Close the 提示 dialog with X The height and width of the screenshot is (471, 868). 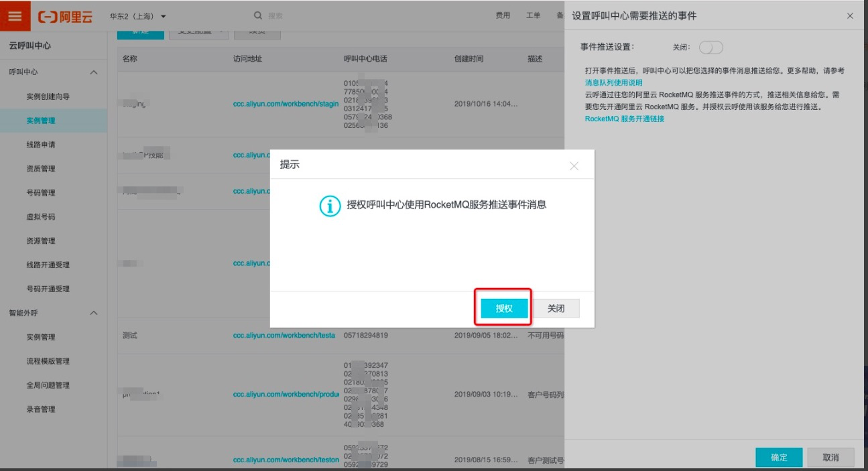(x=574, y=165)
